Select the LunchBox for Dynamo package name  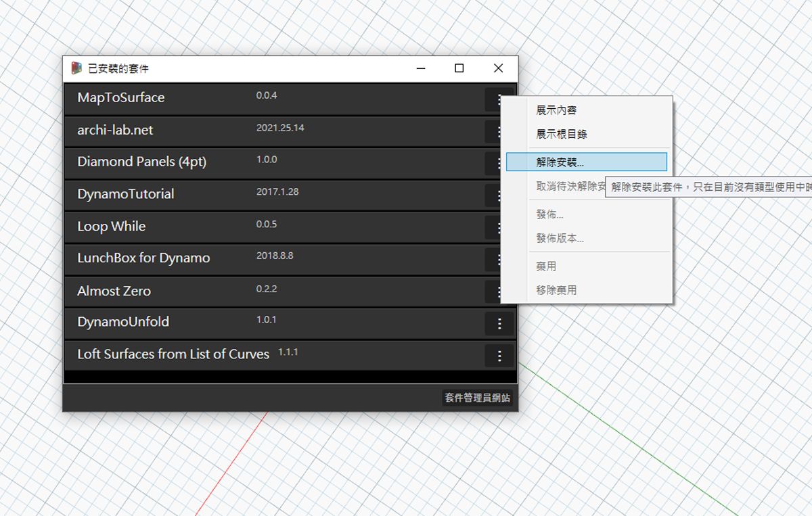143,258
